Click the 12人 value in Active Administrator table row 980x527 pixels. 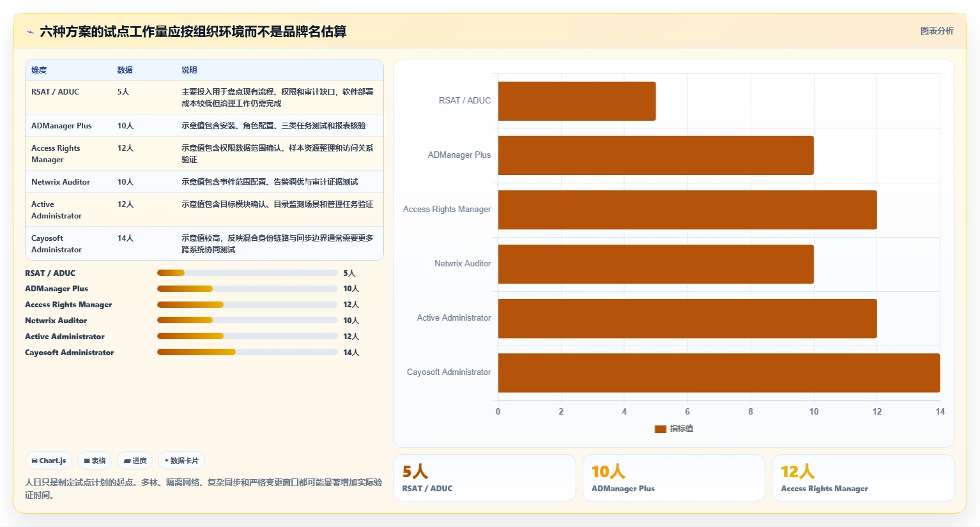pyautogui.click(x=125, y=204)
